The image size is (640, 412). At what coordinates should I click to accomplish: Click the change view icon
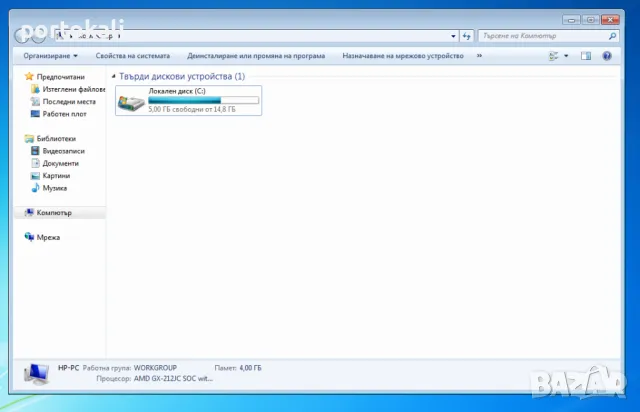553,56
